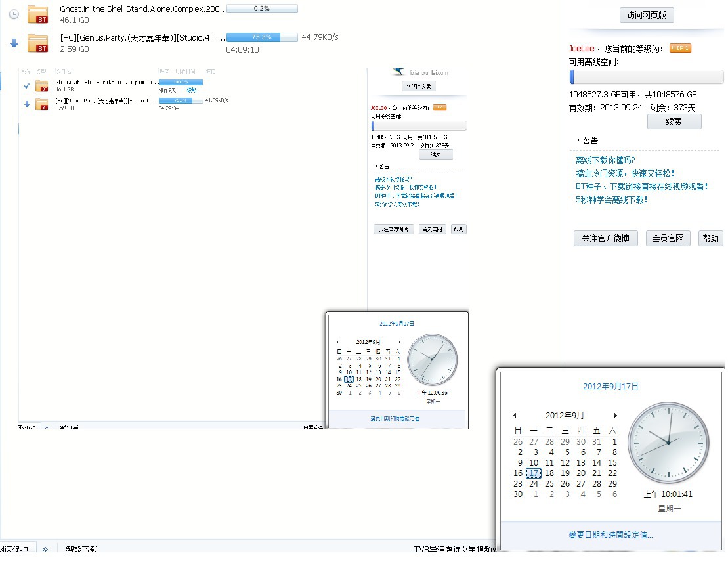Select September 15 in the large calendar
Viewport: 728px width, 564px height.
point(612,462)
